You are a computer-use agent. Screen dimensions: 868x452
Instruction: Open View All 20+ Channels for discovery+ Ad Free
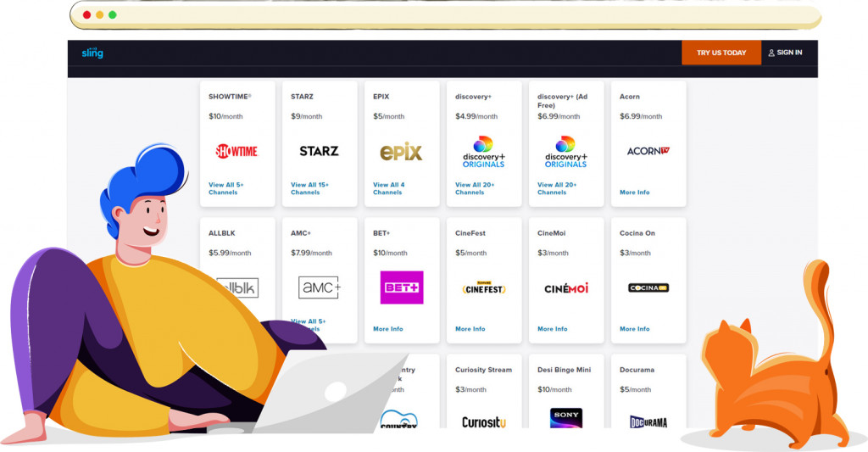557,188
